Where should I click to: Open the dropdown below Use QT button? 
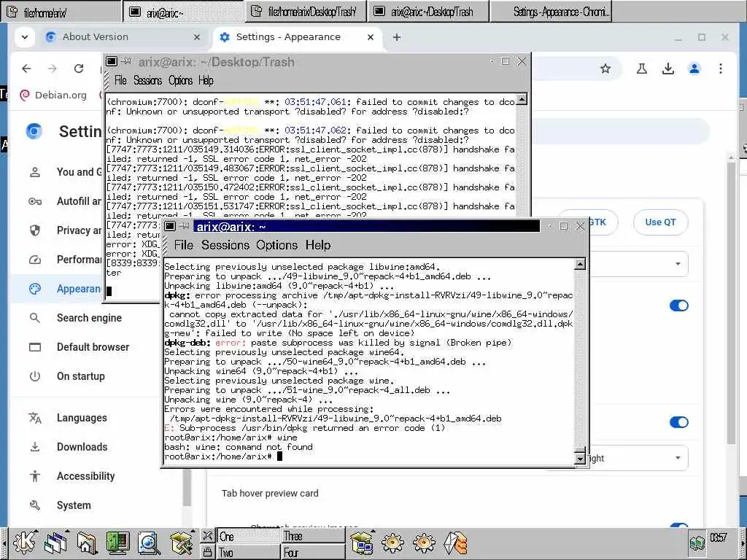point(638,264)
